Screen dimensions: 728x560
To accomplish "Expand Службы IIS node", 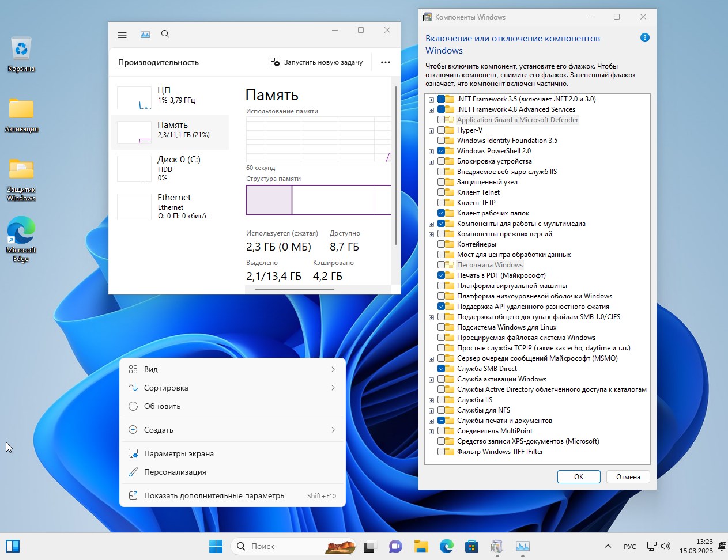I will (x=431, y=400).
